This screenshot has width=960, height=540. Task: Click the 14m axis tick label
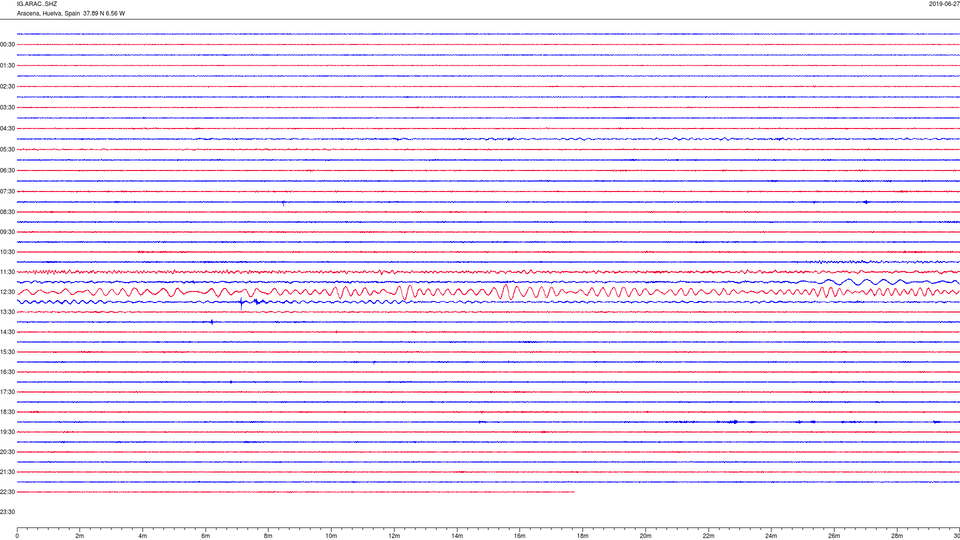pos(457,536)
